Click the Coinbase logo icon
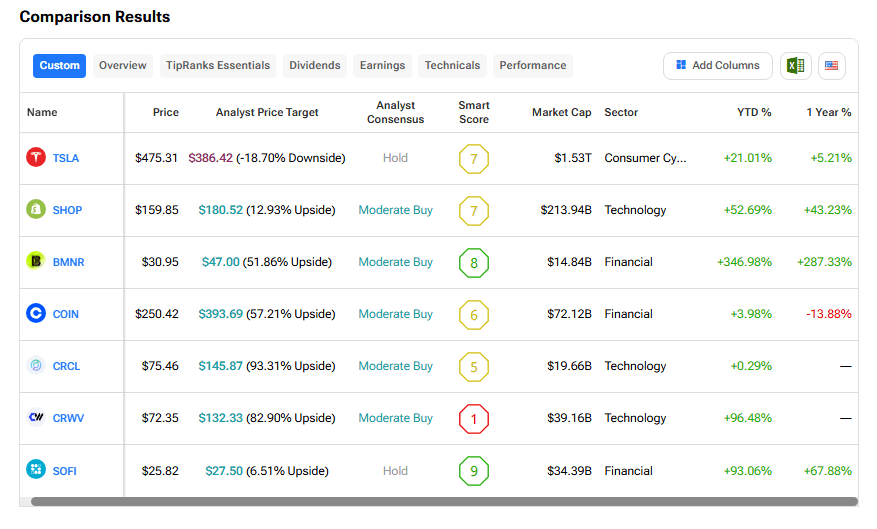The image size is (877, 529). tap(36, 313)
